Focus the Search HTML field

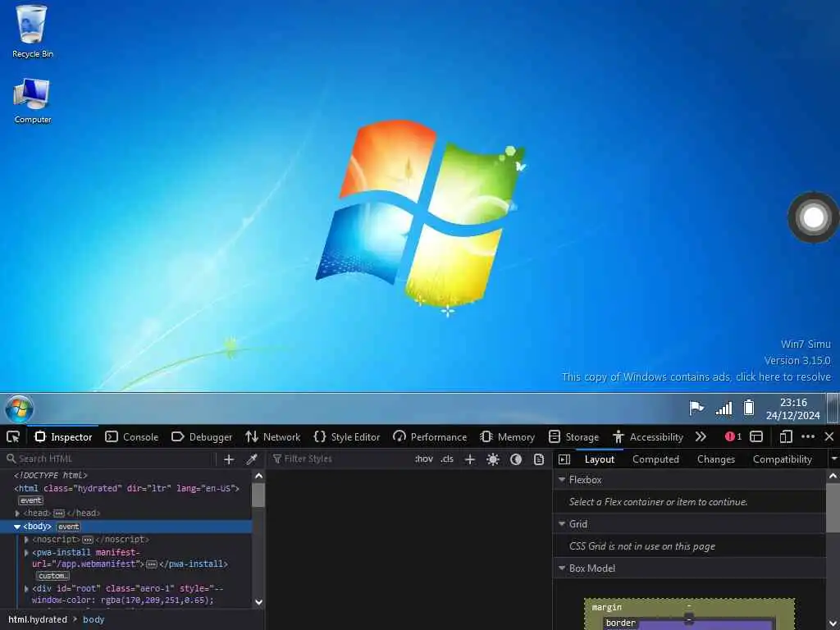click(x=110, y=459)
